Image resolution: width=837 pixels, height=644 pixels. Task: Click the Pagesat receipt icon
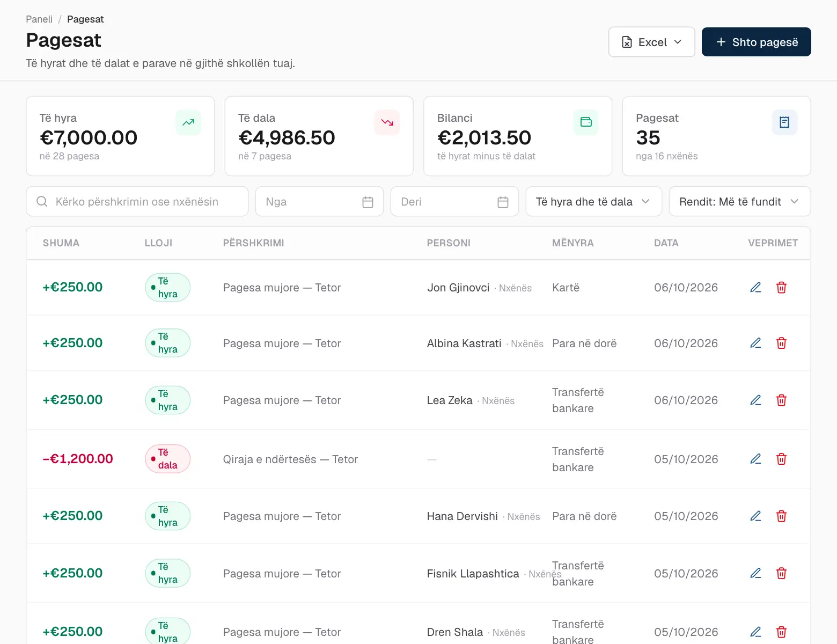pos(784,122)
